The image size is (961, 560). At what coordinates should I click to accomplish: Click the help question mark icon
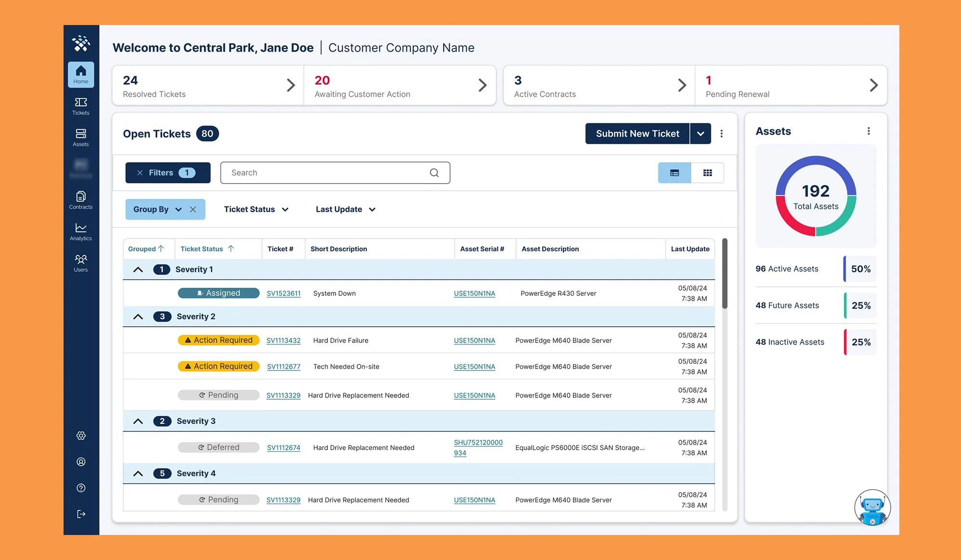(81, 488)
